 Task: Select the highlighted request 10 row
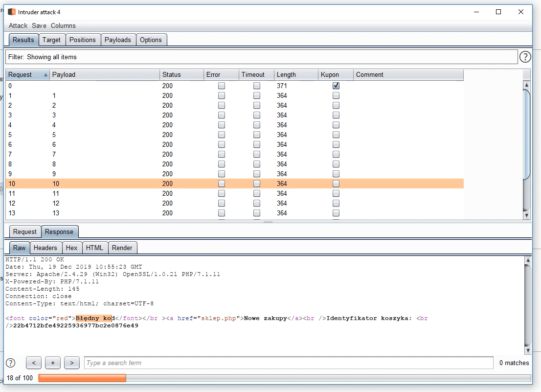tap(235, 184)
